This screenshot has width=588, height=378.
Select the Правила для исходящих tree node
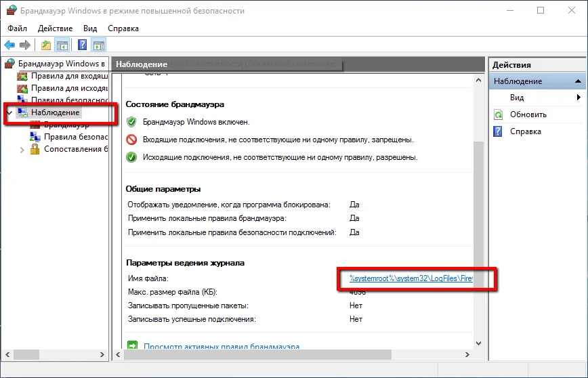pyautogui.click(x=69, y=88)
